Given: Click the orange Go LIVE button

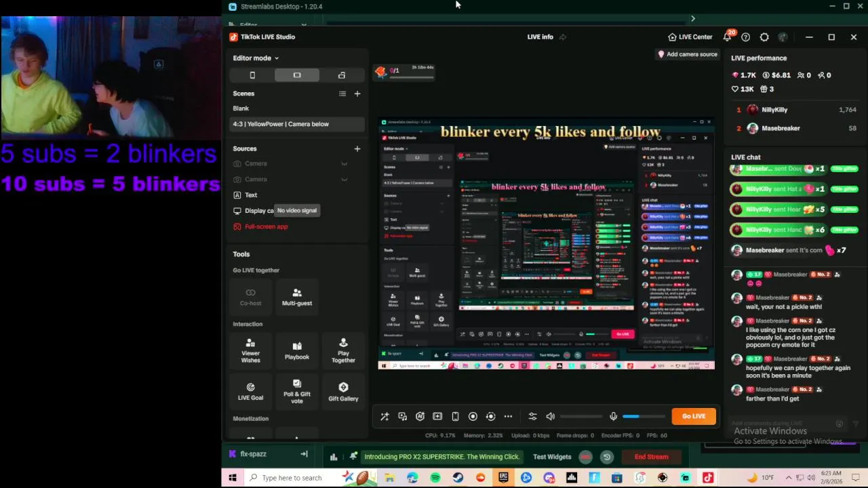Looking at the screenshot, I should 694,416.
